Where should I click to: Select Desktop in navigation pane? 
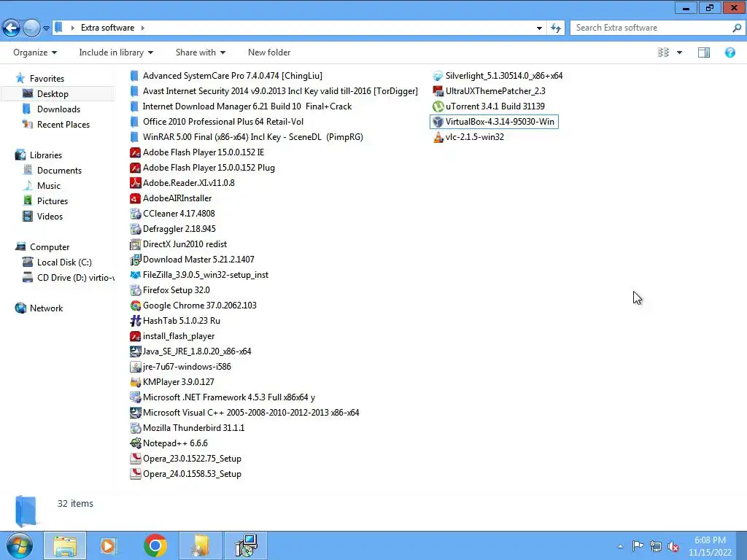[53, 94]
